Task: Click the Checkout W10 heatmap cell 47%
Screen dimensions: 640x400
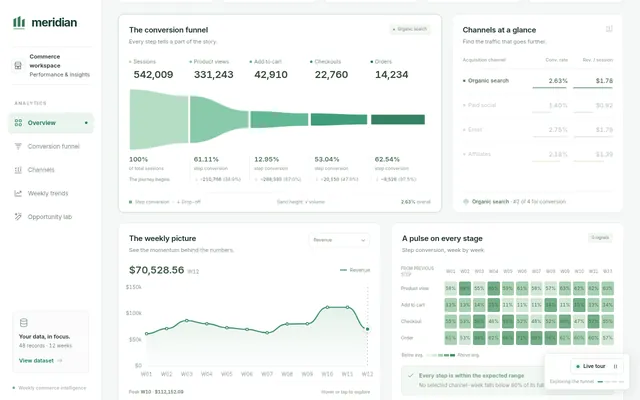Action: click(579, 321)
